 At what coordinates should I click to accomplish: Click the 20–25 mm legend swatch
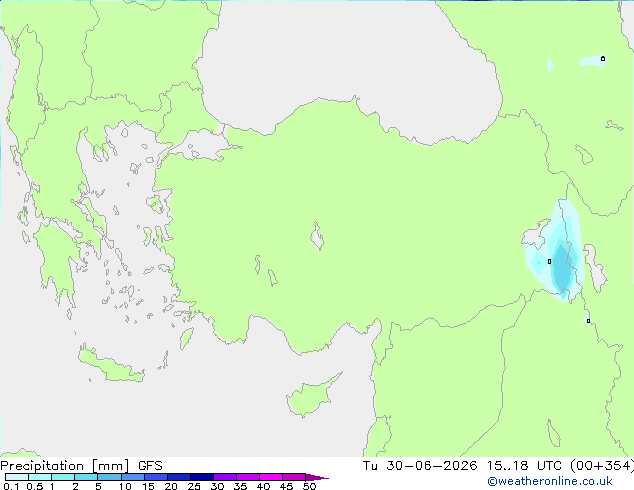(x=179, y=477)
